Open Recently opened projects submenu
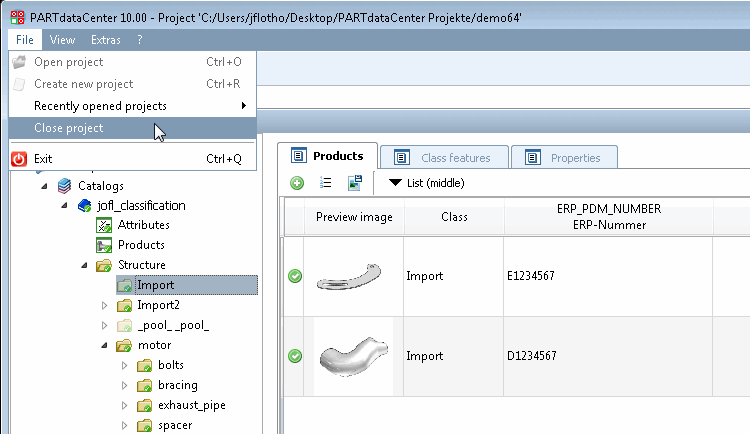This screenshot has width=750, height=434. click(x=100, y=106)
